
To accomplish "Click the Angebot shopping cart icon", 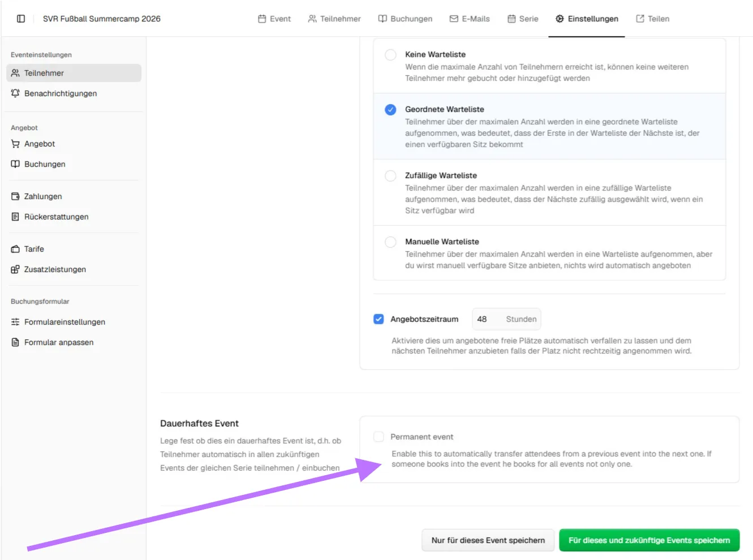I will (15, 144).
